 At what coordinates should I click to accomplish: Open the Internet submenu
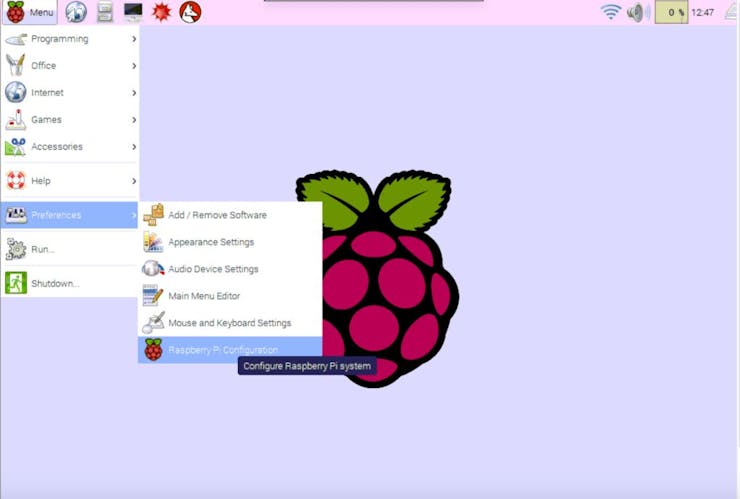click(x=70, y=93)
